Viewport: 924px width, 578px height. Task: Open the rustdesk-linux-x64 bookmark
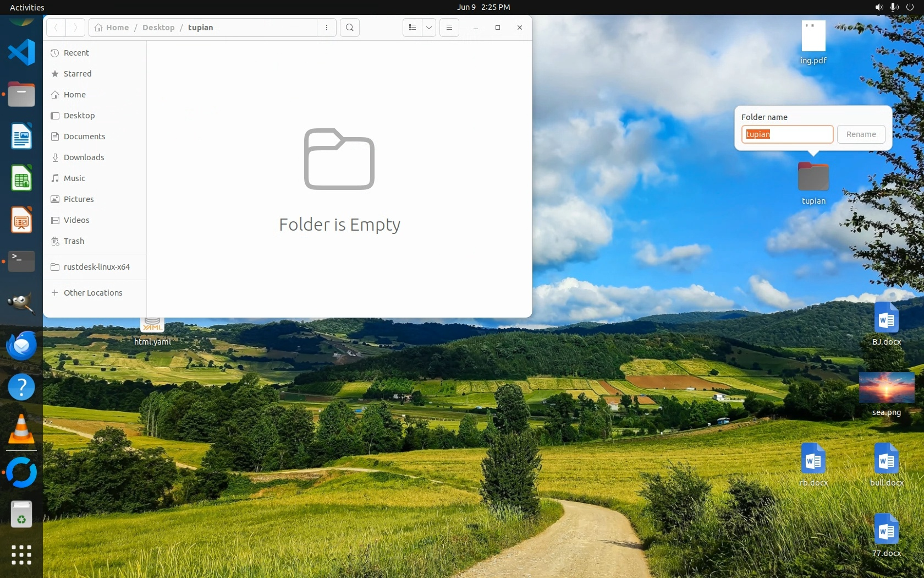coord(96,267)
